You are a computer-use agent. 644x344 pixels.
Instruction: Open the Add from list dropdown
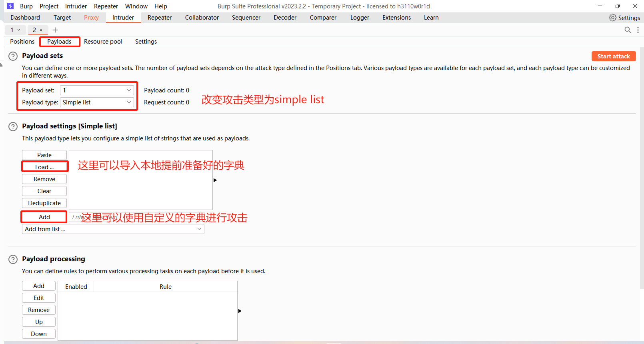[113, 229]
